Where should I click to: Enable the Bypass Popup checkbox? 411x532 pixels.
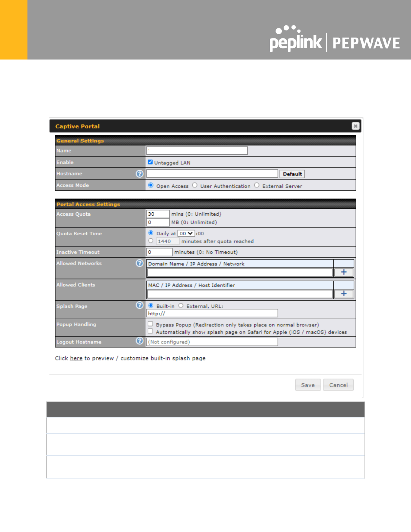point(150,324)
